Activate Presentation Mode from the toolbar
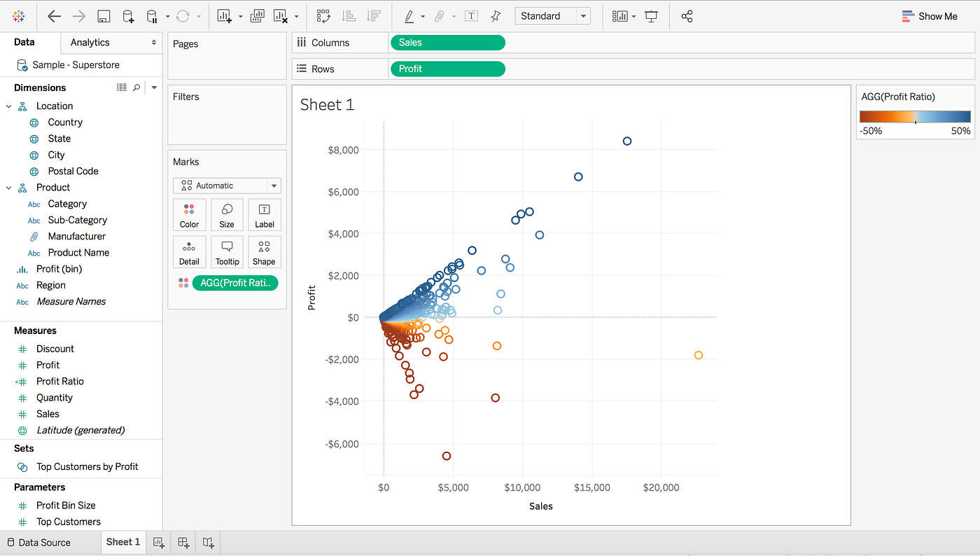 point(651,15)
